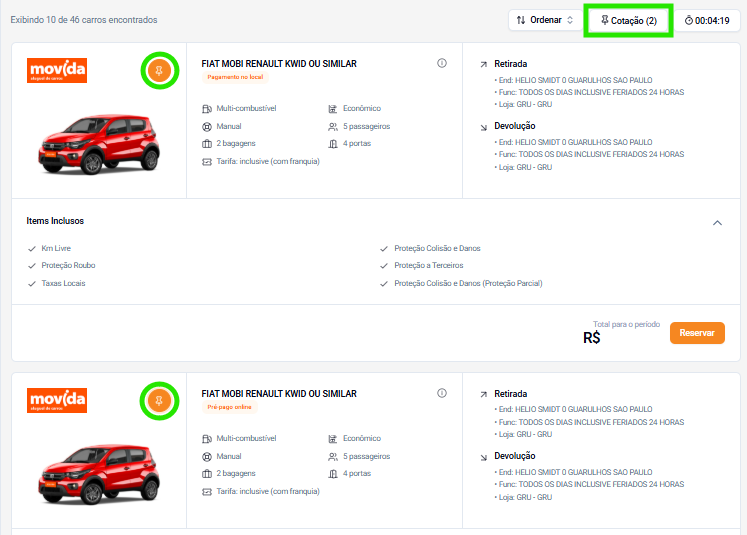Open info icon for Pagamento no local car
This screenshot has height=535, width=747.
442,63
